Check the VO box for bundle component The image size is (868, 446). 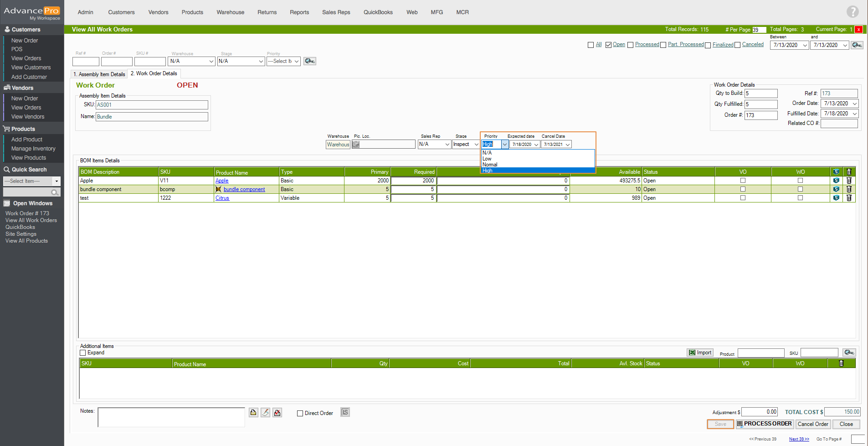click(743, 189)
